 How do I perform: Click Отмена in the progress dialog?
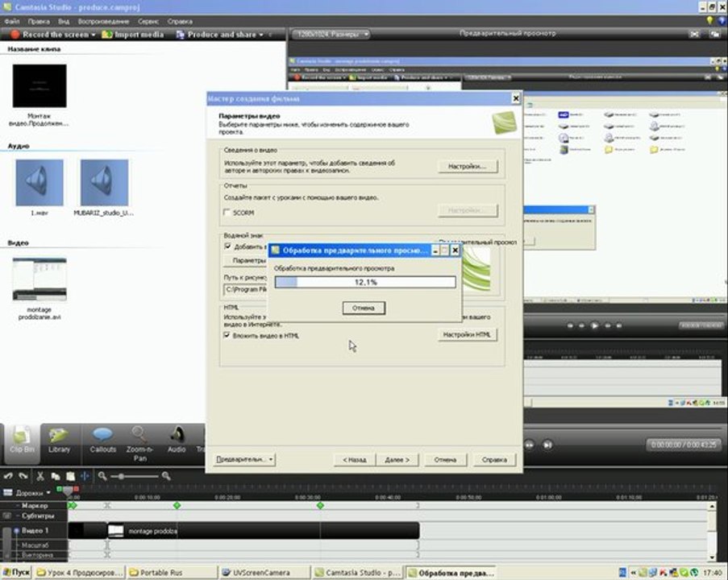pyautogui.click(x=364, y=308)
